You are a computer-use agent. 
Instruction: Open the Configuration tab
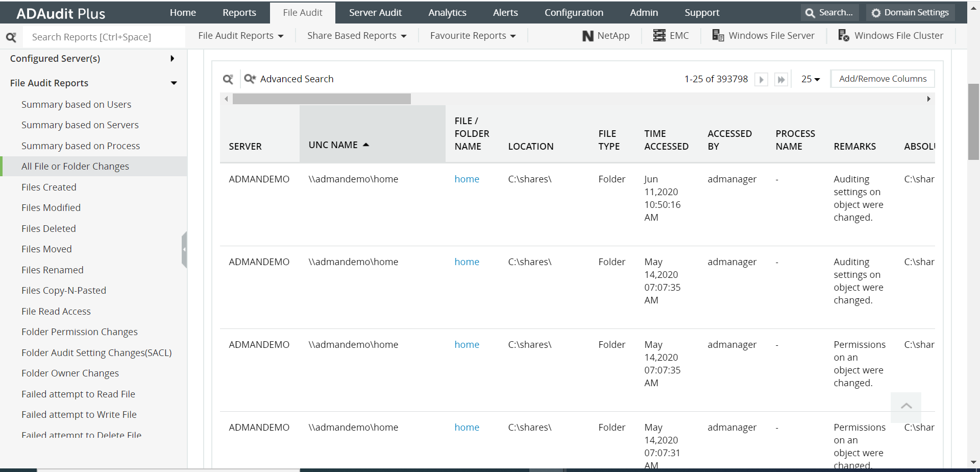[574, 13]
